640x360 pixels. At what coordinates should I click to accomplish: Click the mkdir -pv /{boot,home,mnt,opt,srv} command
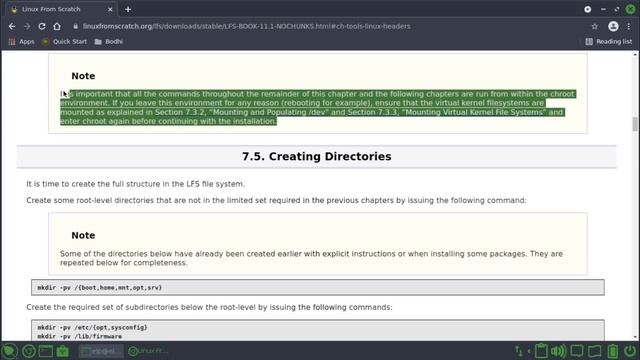point(100,288)
